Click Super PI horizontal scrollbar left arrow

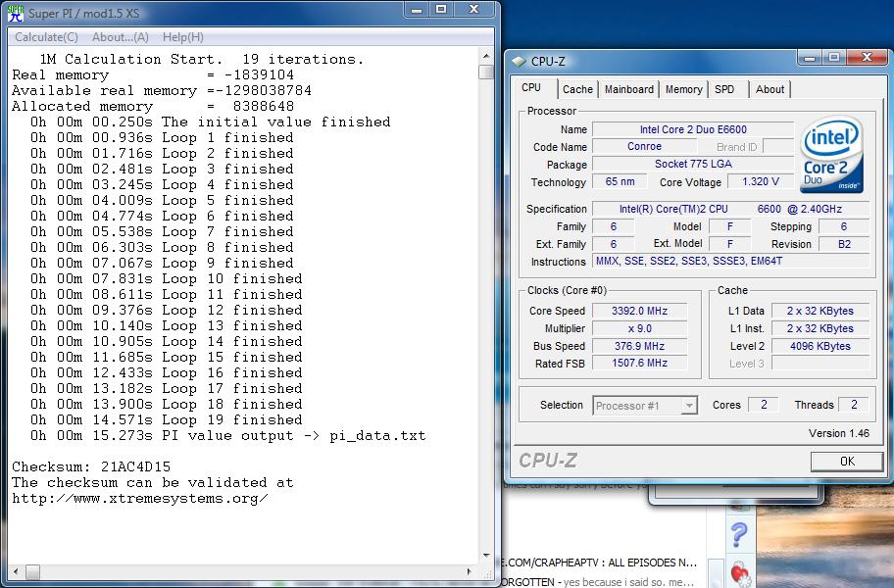16,571
